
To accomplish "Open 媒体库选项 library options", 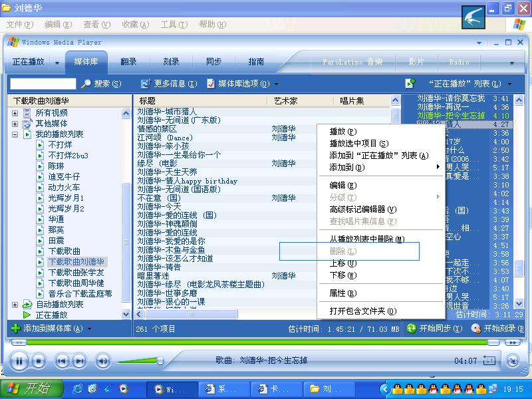I will point(243,84).
